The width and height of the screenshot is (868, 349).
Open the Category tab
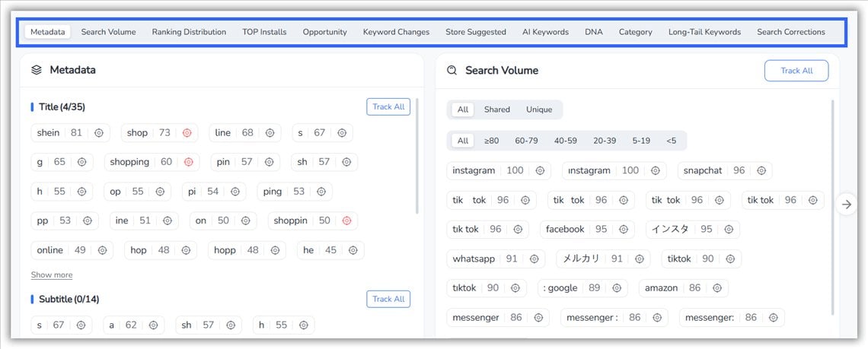(636, 31)
